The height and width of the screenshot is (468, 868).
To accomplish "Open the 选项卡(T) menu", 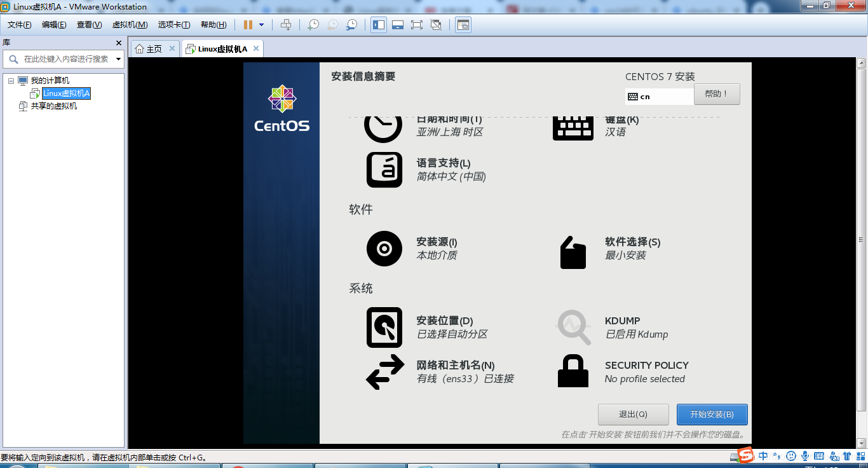I will pyautogui.click(x=174, y=25).
